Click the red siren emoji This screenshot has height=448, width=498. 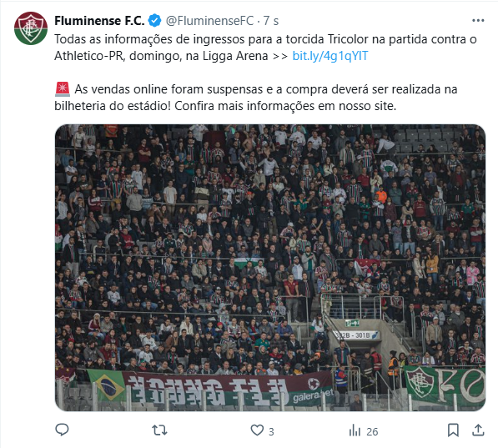63,89
